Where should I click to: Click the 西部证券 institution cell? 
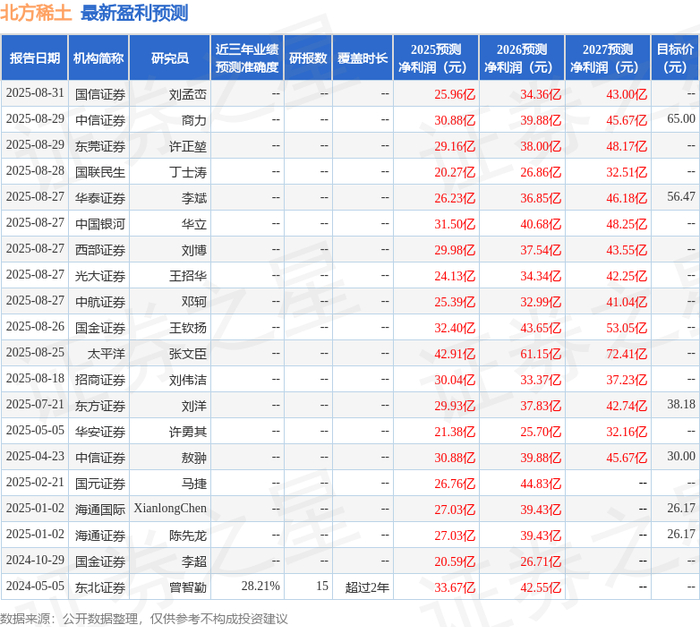100,250
